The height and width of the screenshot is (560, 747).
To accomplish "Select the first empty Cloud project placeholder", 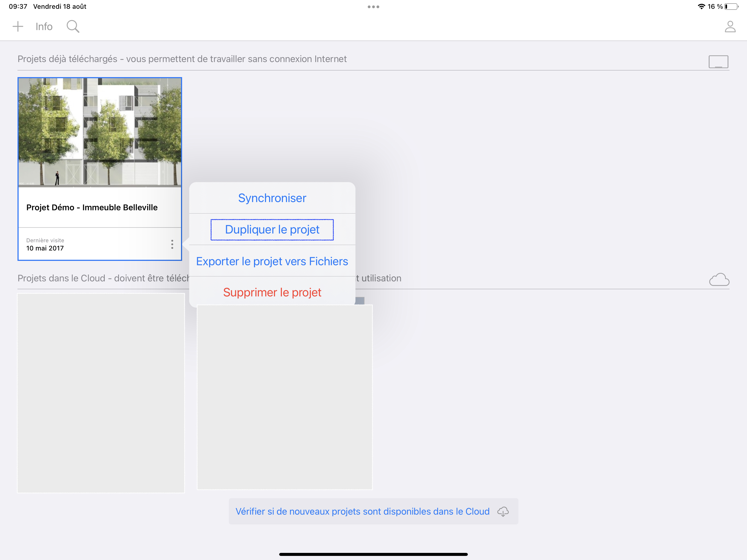I will click(x=101, y=393).
